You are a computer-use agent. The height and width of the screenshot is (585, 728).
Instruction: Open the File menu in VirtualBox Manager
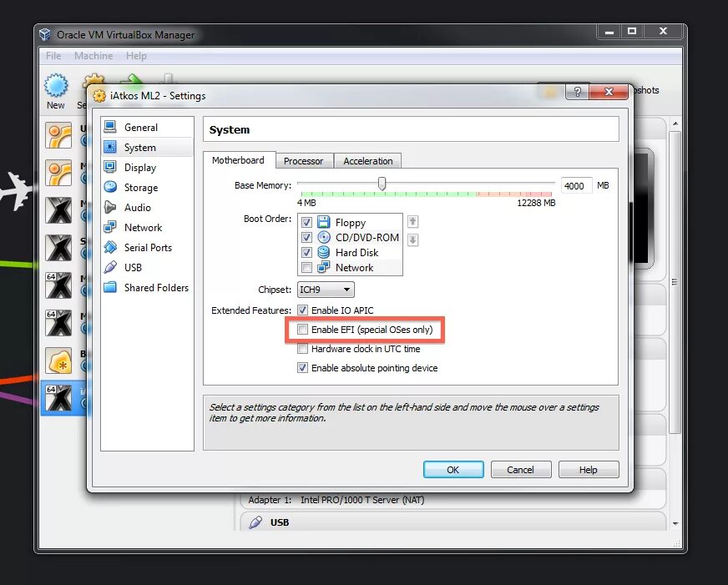coord(53,56)
